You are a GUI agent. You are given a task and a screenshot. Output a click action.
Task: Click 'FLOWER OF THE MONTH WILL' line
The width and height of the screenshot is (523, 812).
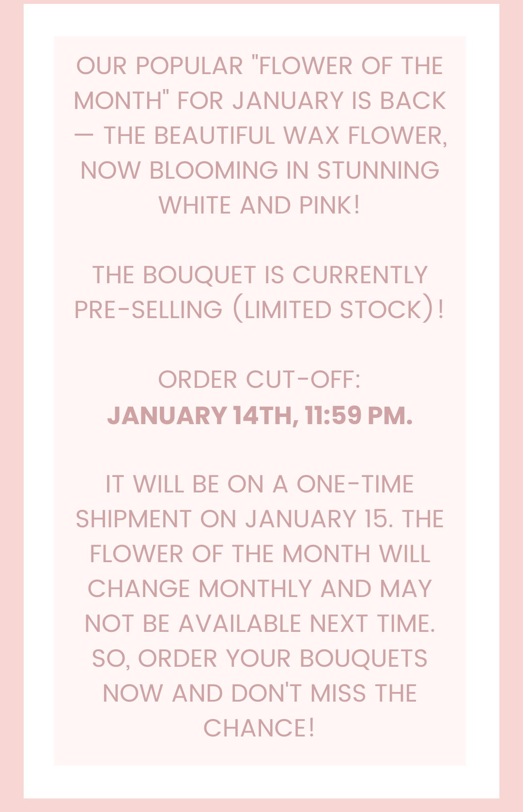[260, 554]
